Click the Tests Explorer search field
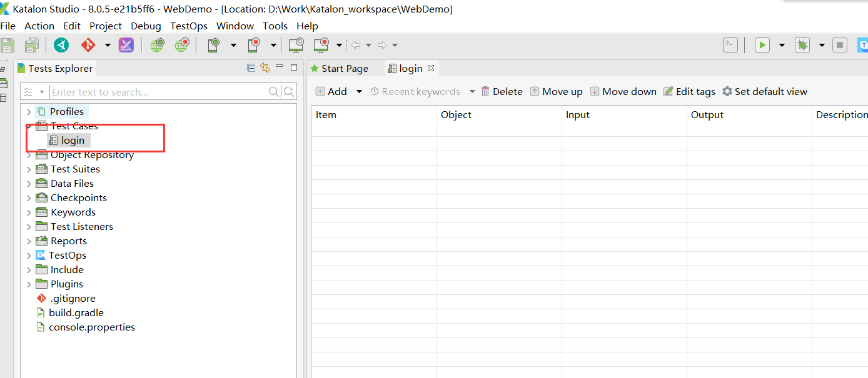The image size is (868, 378). (x=159, y=92)
